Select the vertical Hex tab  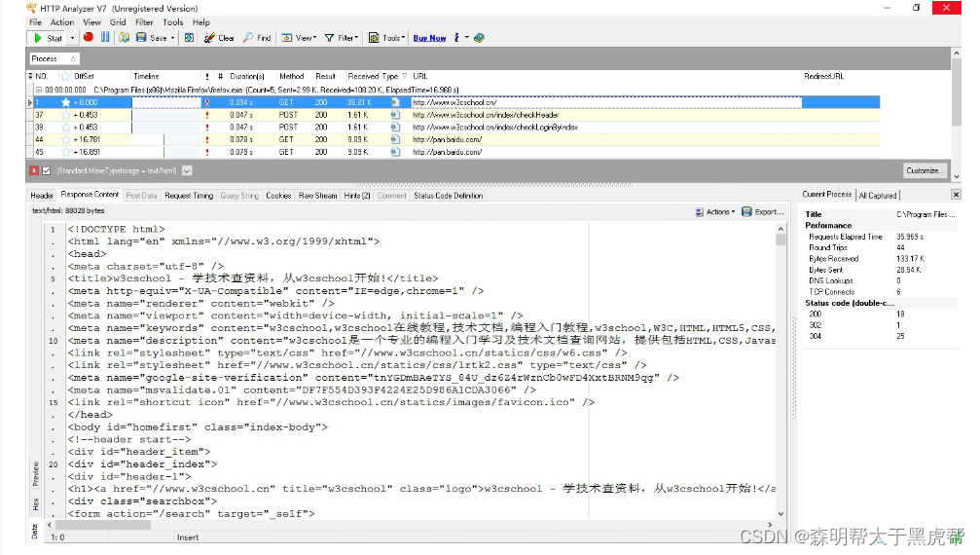pos(36,503)
